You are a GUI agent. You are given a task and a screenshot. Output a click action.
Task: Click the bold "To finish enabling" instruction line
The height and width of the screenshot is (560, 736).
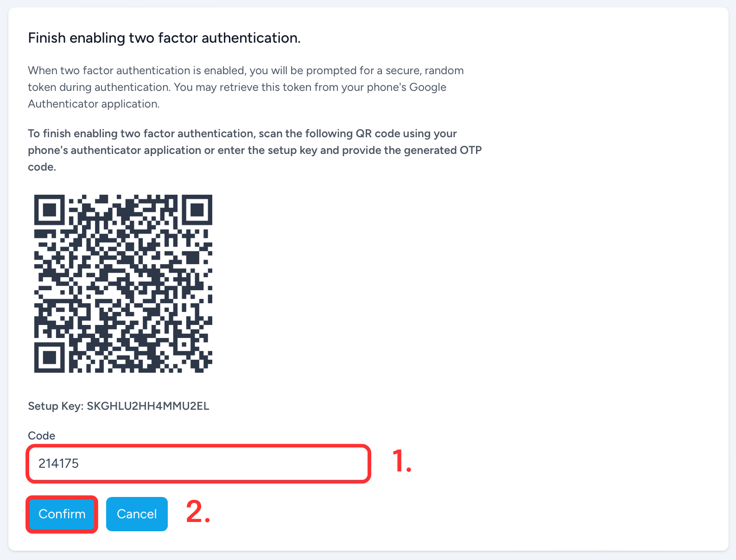pos(242,134)
